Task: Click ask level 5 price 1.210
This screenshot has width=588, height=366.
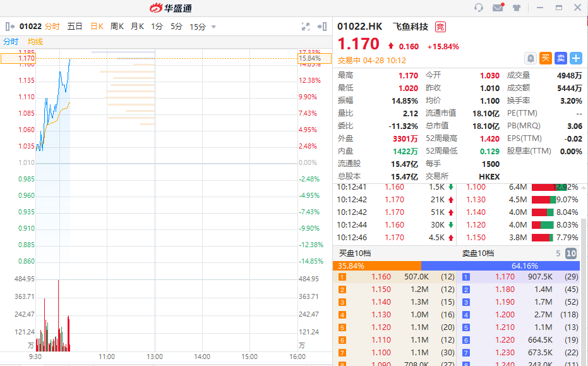Action: tap(505, 327)
